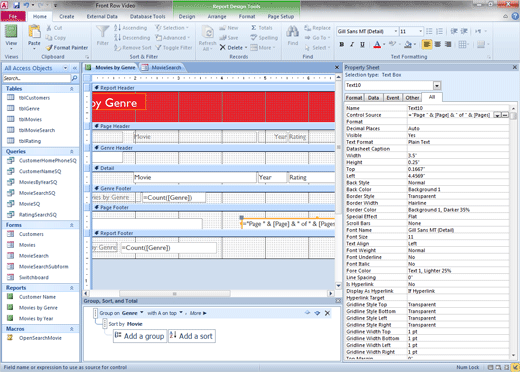This screenshot has width=520, height=372.
Task: Expand More options for Genre group
Action: [198, 313]
